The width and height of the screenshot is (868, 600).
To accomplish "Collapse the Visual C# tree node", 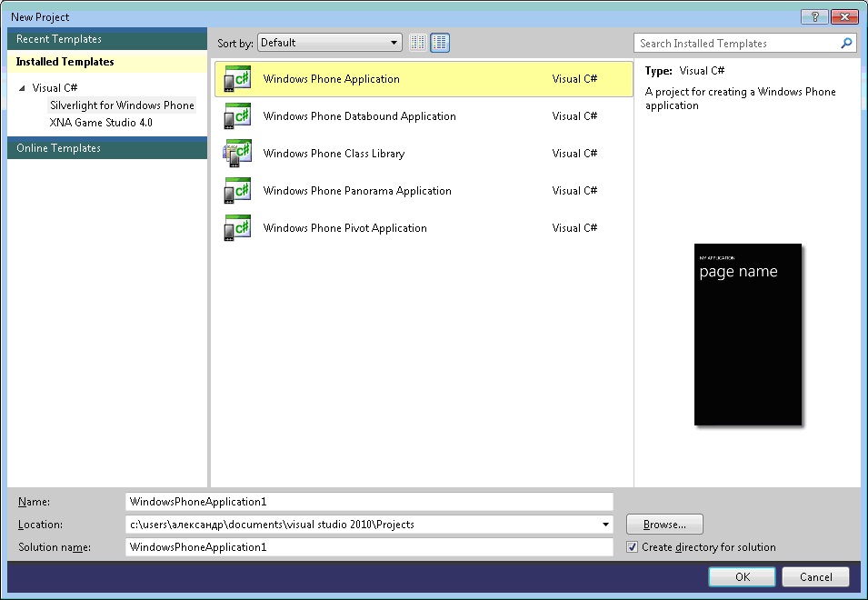I will (x=22, y=88).
